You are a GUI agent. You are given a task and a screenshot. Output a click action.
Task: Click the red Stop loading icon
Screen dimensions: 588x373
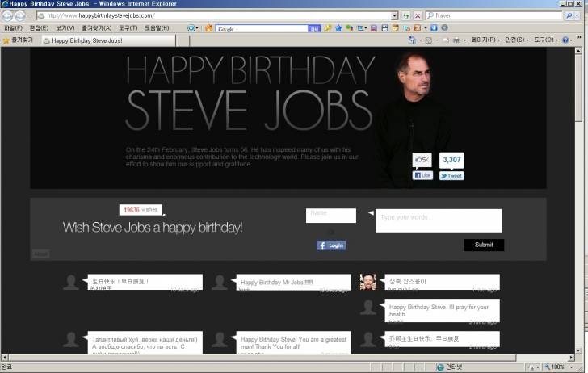tap(418, 16)
